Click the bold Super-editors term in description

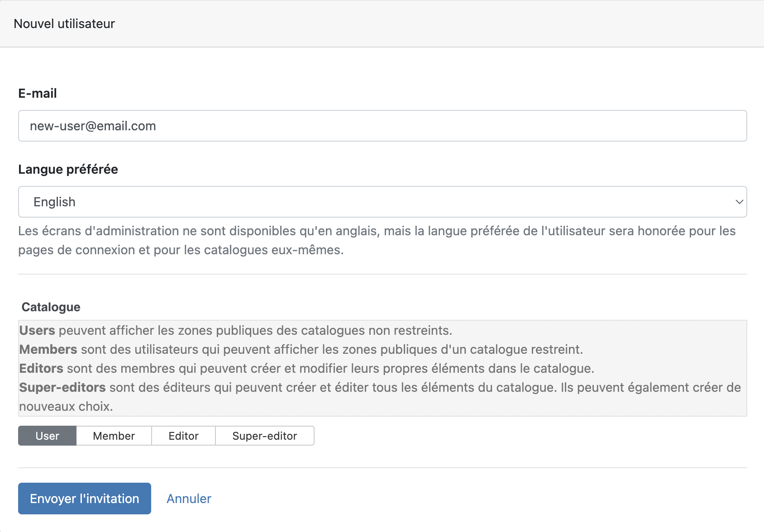[62, 387]
